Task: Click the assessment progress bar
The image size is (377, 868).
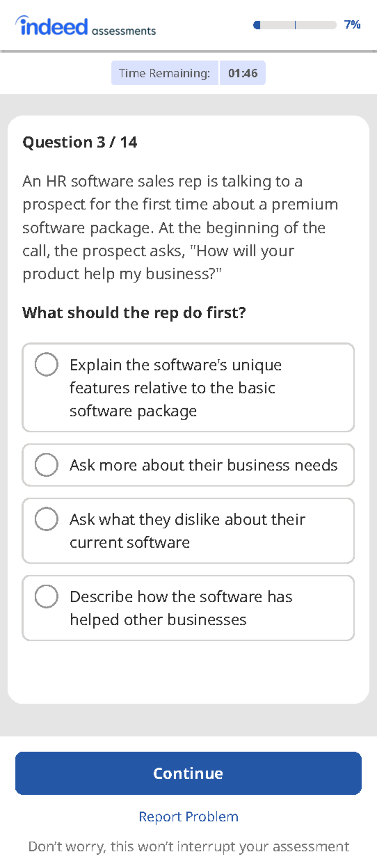Action: point(295,25)
